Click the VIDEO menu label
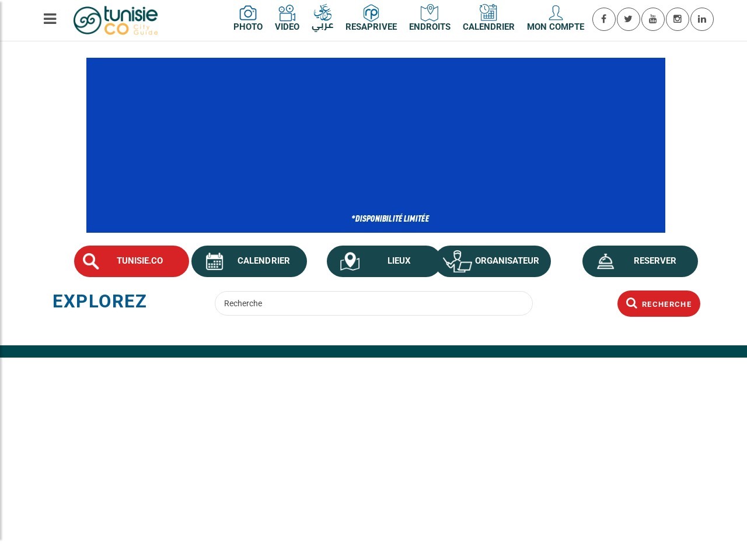 click(287, 27)
